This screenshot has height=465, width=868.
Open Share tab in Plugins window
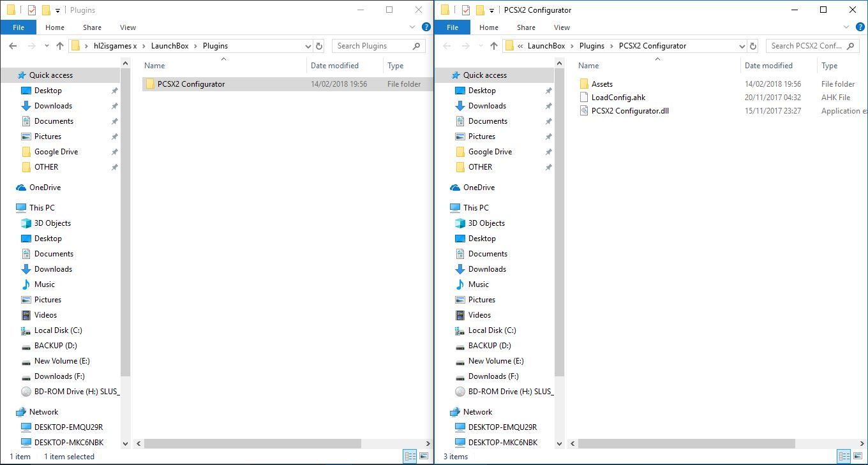pyautogui.click(x=92, y=27)
